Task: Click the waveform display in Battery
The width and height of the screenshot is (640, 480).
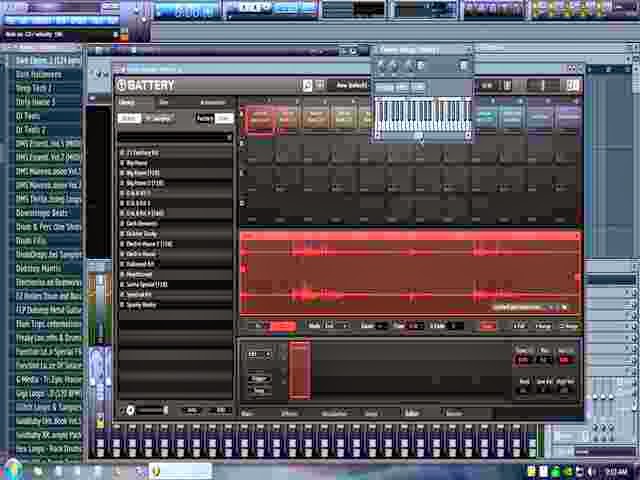Action: click(410, 273)
